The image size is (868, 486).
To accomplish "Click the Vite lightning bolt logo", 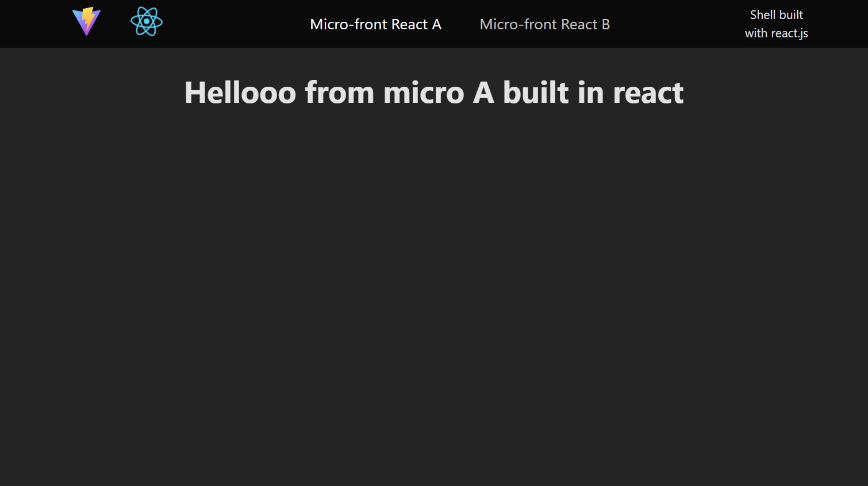I will pyautogui.click(x=87, y=22).
